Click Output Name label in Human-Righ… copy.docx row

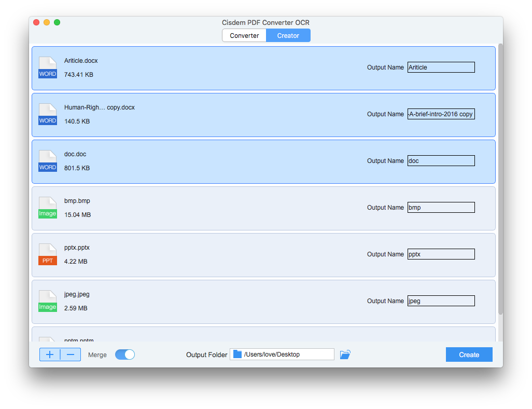tap(385, 114)
